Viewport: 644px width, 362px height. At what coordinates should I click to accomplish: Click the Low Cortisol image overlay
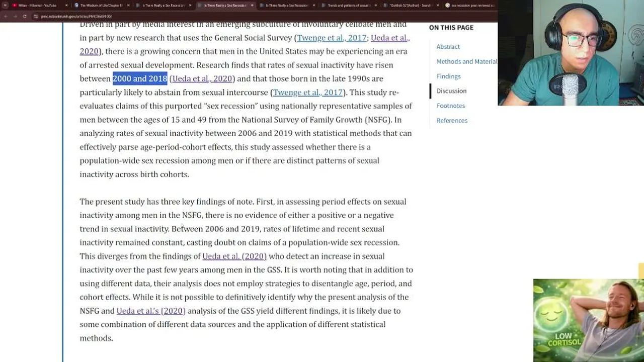(589, 320)
